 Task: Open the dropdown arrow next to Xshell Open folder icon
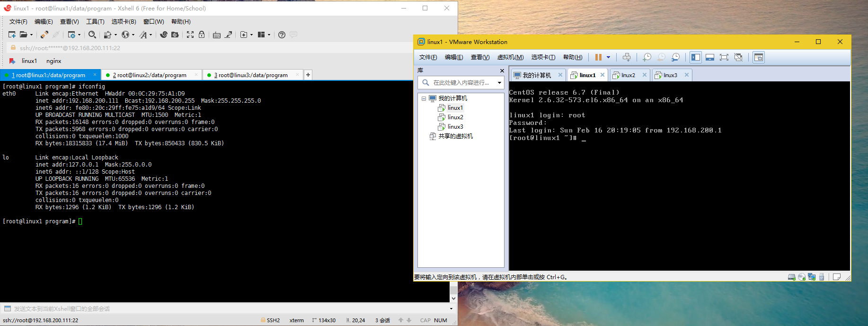[31, 35]
